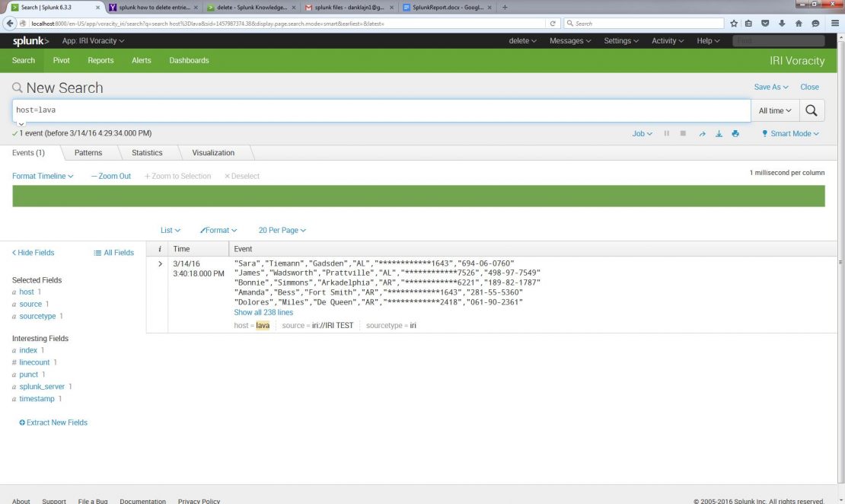Open All Fields dialog

pos(113,253)
